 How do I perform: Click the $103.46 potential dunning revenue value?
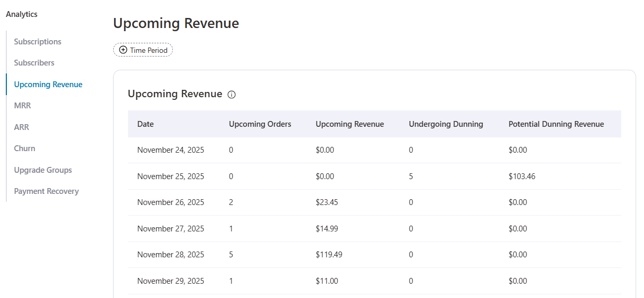click(x=522, y=176)
